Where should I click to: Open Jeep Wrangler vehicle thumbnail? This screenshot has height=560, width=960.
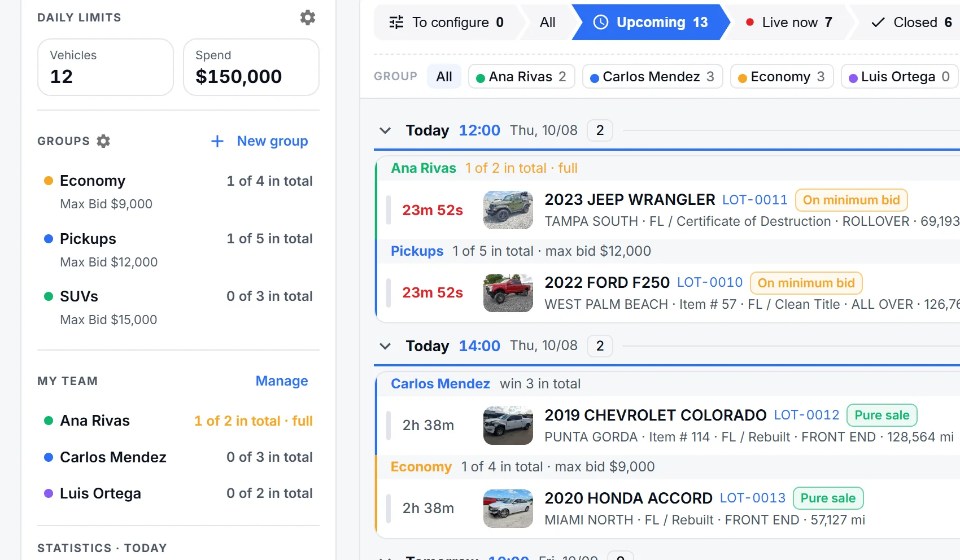pyautogui.click(x=508, y=210)
